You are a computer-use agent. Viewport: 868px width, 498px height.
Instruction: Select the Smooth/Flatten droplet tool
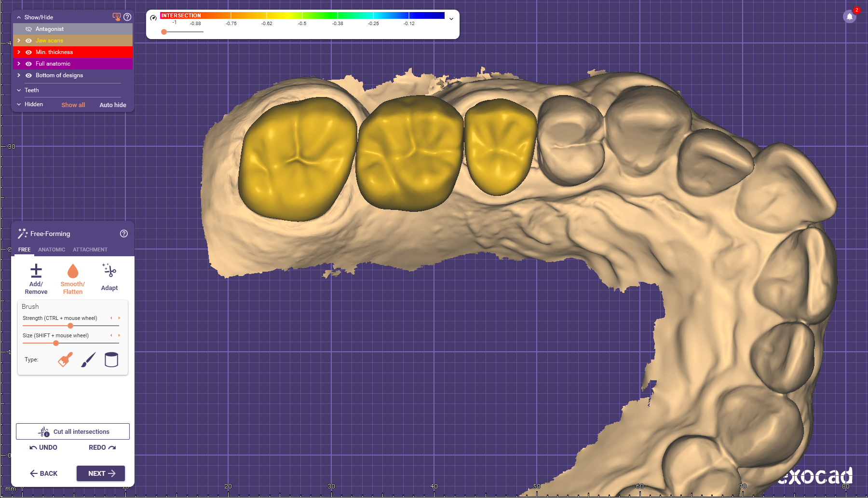tap(73, 271)
